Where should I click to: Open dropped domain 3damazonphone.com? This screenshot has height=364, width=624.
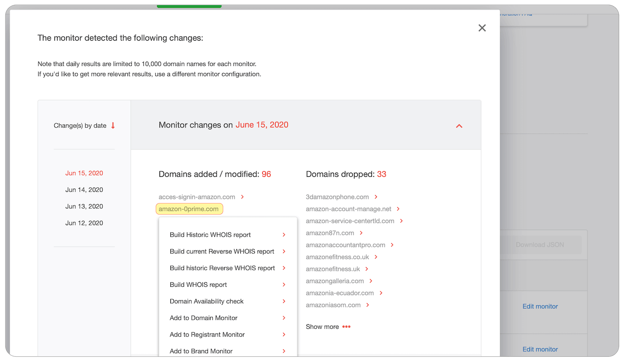click(x=337, y=197)
